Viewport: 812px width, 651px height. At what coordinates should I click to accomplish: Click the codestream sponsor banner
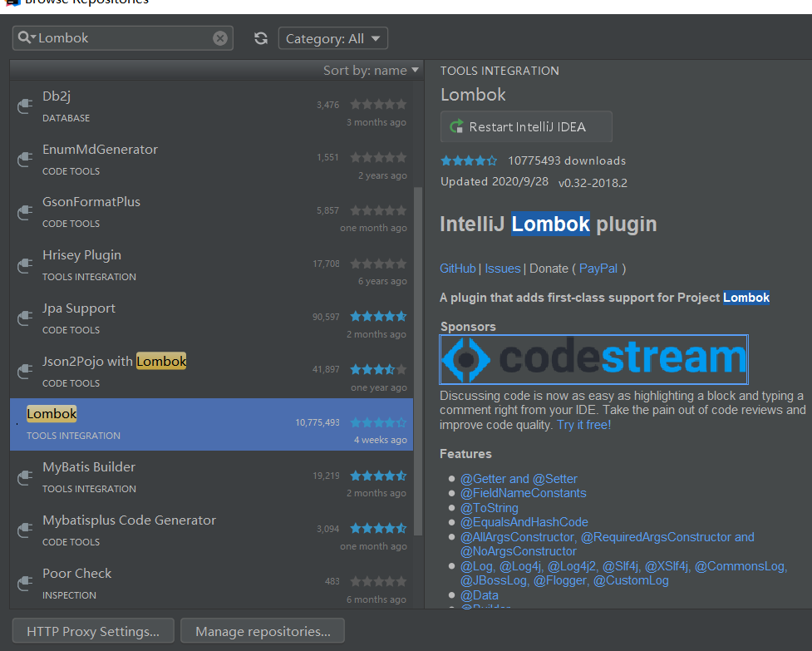pyautogui.click(x=594, y=359)
